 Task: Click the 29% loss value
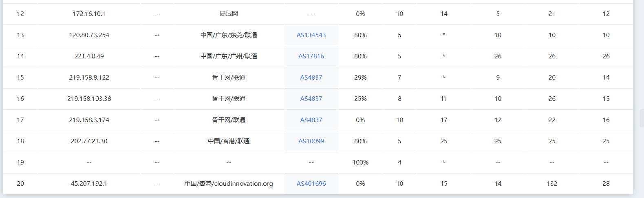click(360, 78)
